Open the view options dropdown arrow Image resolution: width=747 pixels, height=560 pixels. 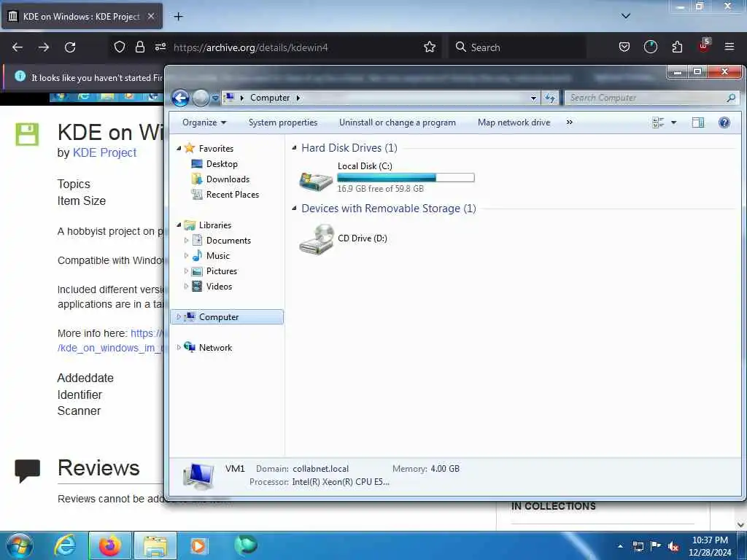673,122
